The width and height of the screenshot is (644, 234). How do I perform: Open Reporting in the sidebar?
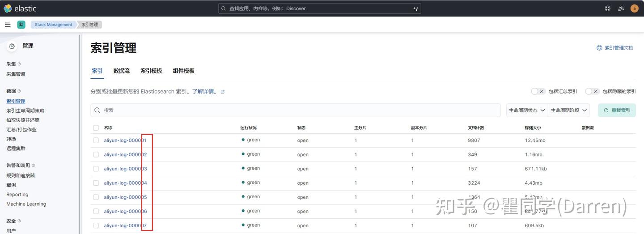(17, 195)
